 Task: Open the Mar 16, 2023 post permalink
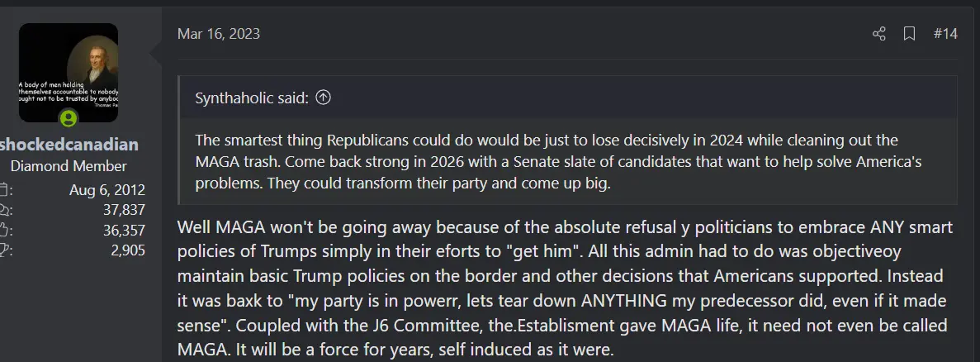point(218,34)
